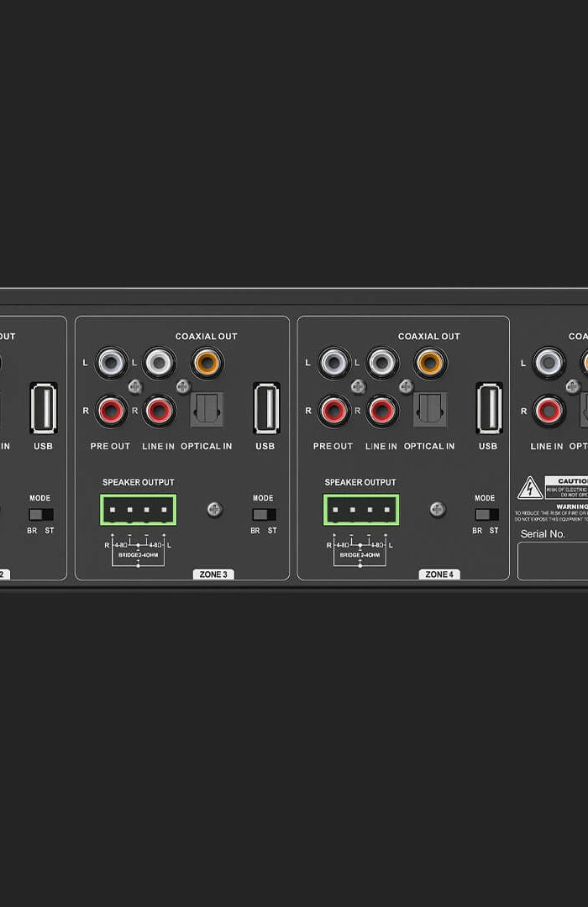Click the Zone 3 optical in port
Image resolution: width=588 pixels, height=907 pixels.
(207, 410)
